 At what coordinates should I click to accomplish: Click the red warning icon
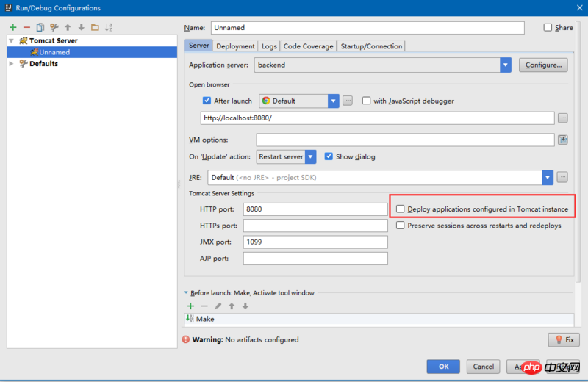click(186, 339)
